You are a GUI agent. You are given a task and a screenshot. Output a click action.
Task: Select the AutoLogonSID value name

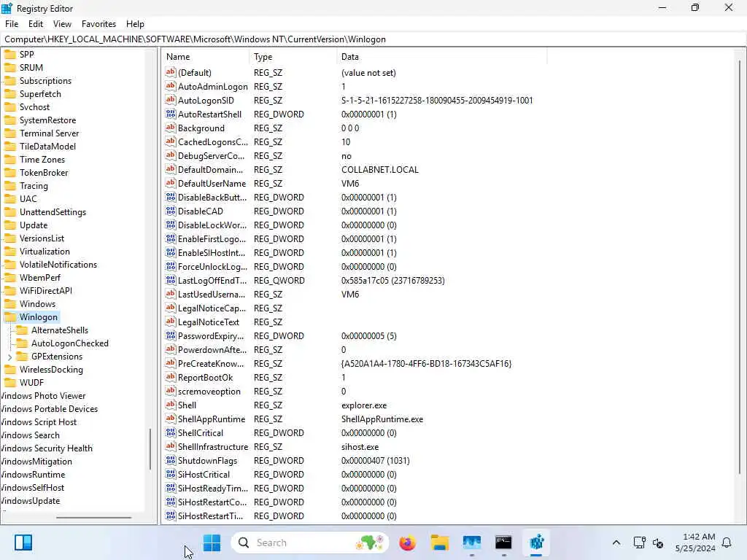(206, 101)
